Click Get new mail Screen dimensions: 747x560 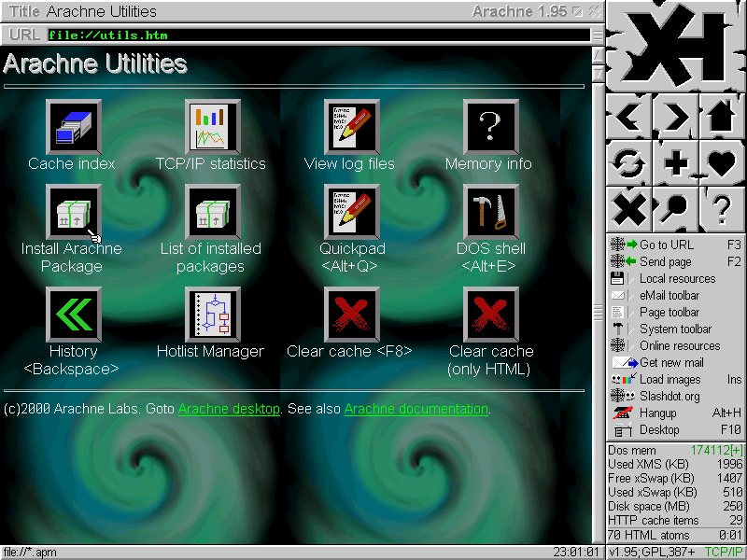[x=675, y=362]
